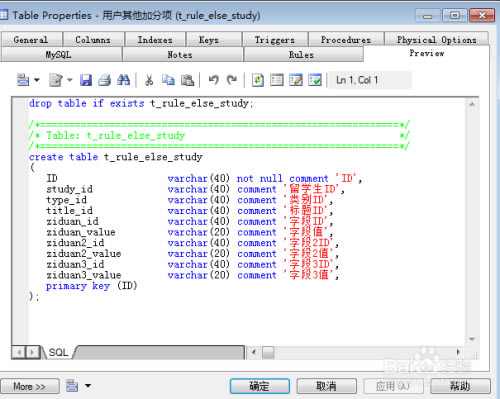This screenshot has height=399, width=500.
Task: Click the 帮助 (Help) button
Action: 460,386
